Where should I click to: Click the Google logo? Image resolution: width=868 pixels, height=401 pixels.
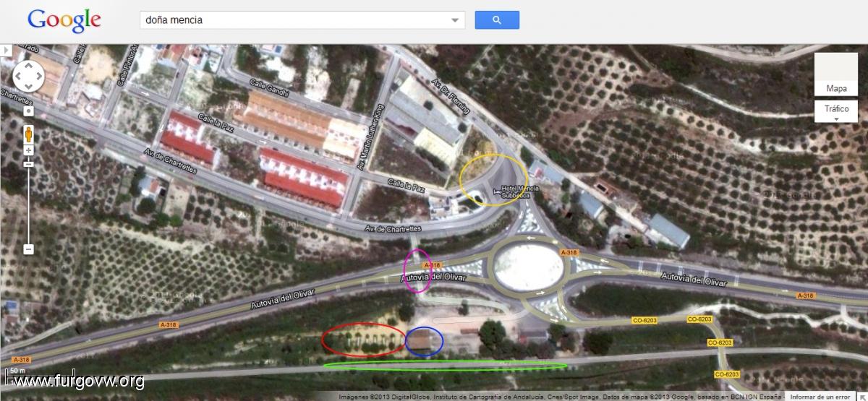click(x=64, y=20)
